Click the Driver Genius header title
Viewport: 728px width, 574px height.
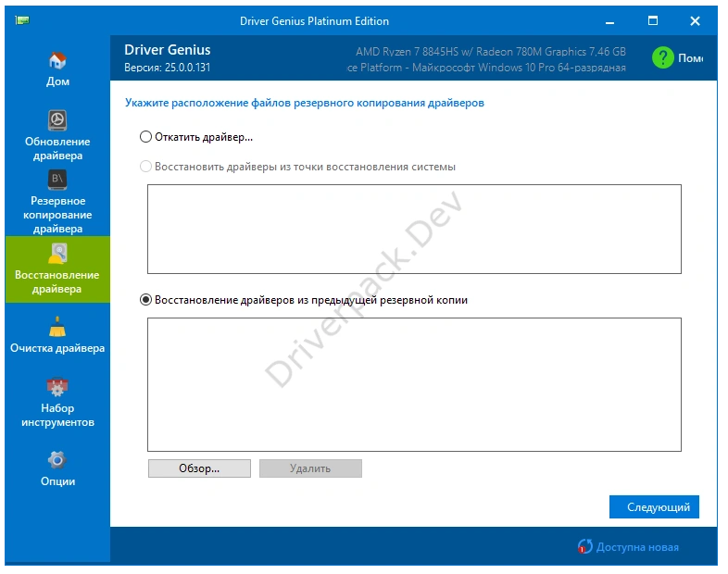(167, 50)
